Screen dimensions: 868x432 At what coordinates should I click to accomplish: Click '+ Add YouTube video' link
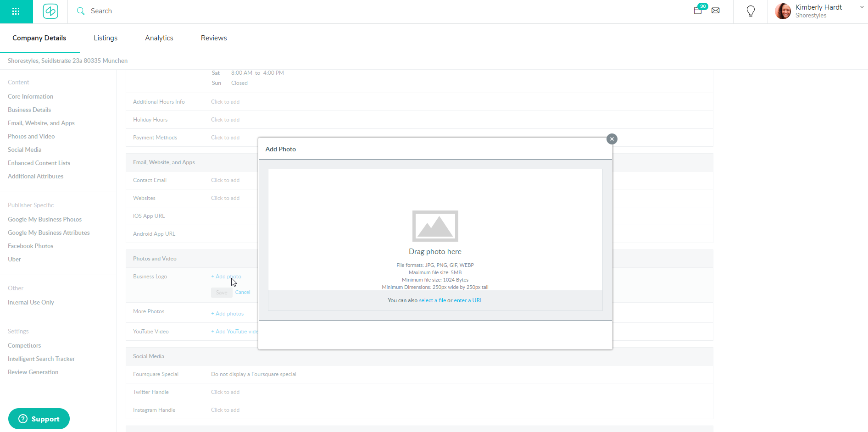pyautogui.click(x=234, y=332)
